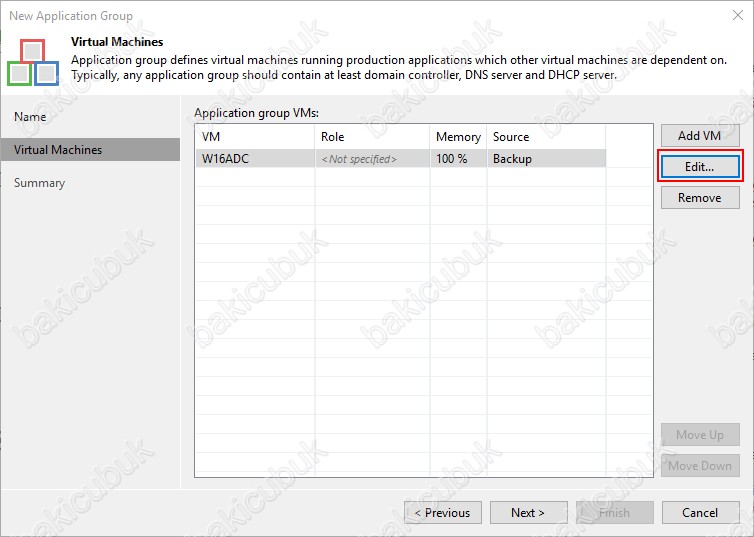The height and width of the screenshot is (537, 754).
Task: Click the Backup source cell
Action: [545, 159]
